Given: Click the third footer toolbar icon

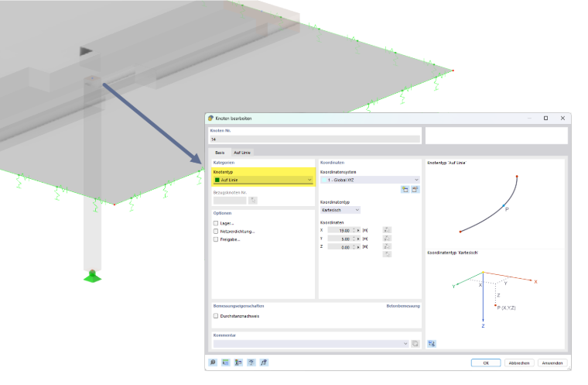Looking at the screenshot, I should (x=238, y=363).
